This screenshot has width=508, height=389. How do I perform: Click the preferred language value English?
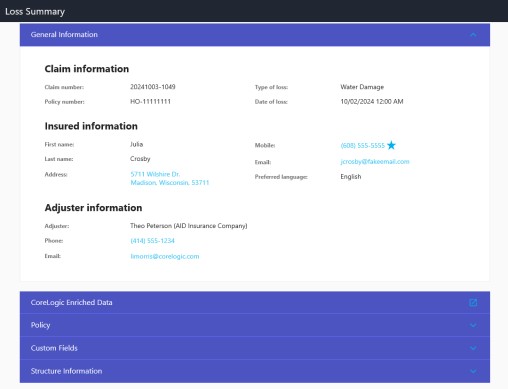click(x=351, y=177)
